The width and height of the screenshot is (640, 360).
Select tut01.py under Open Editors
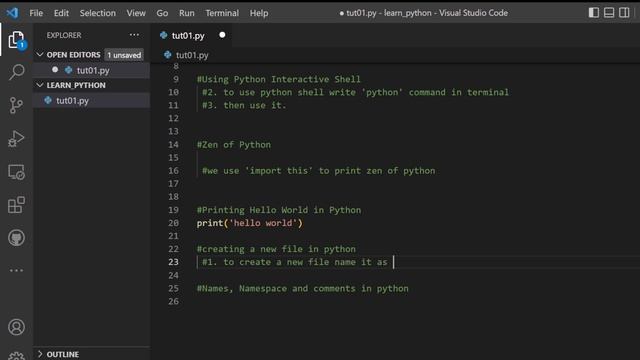pos(92,70)
